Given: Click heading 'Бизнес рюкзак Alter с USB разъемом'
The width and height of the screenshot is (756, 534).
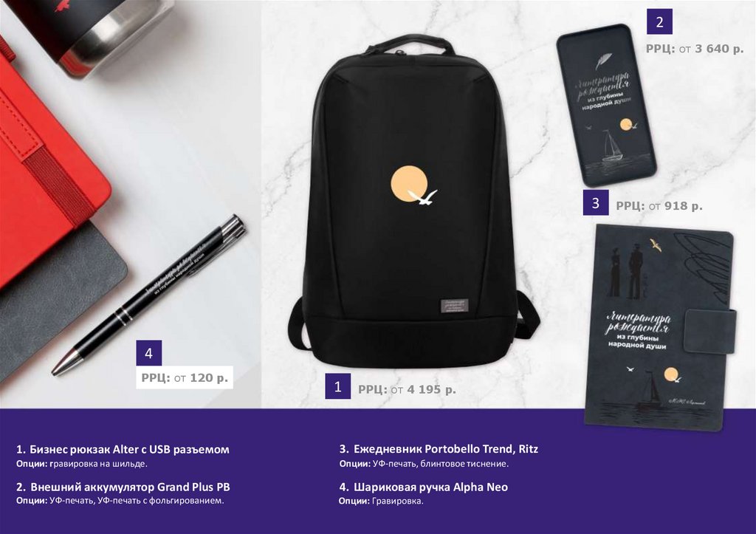Looking at the screenshot, I should click(x=129, y=450).
